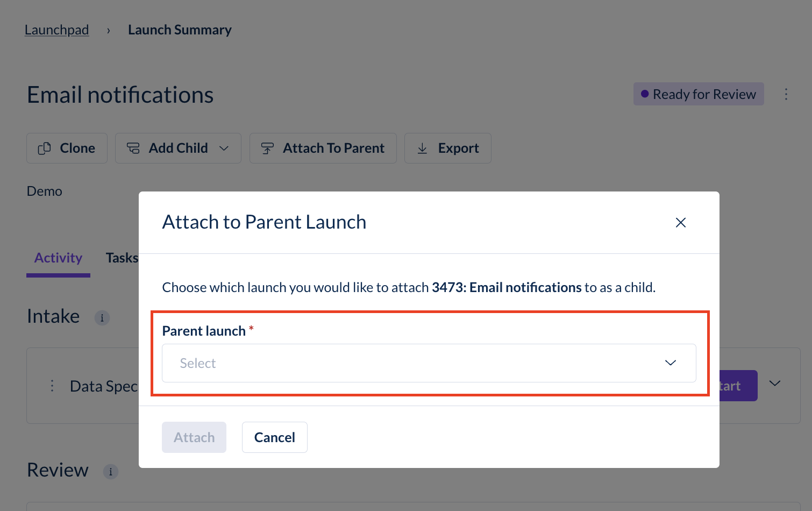This screenshot has width=812, height=511.
Task: Click the disabled Attach button
Action: [194, 437]
